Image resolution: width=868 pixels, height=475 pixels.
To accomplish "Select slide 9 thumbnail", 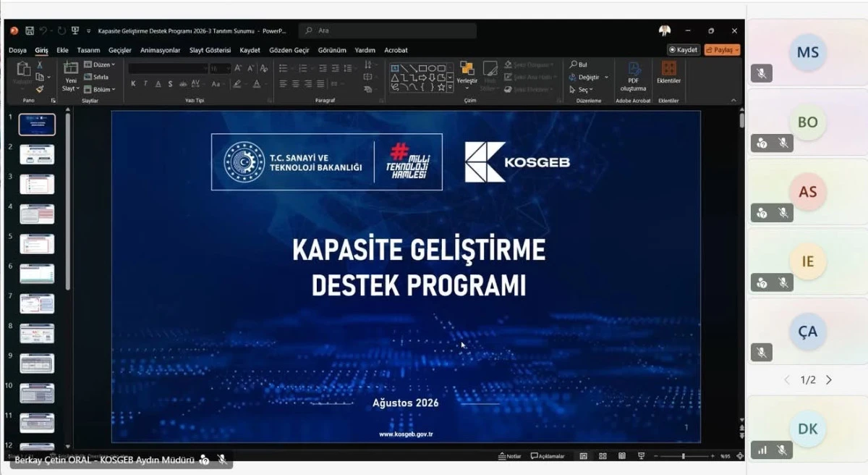I will (x=37, y=363).
